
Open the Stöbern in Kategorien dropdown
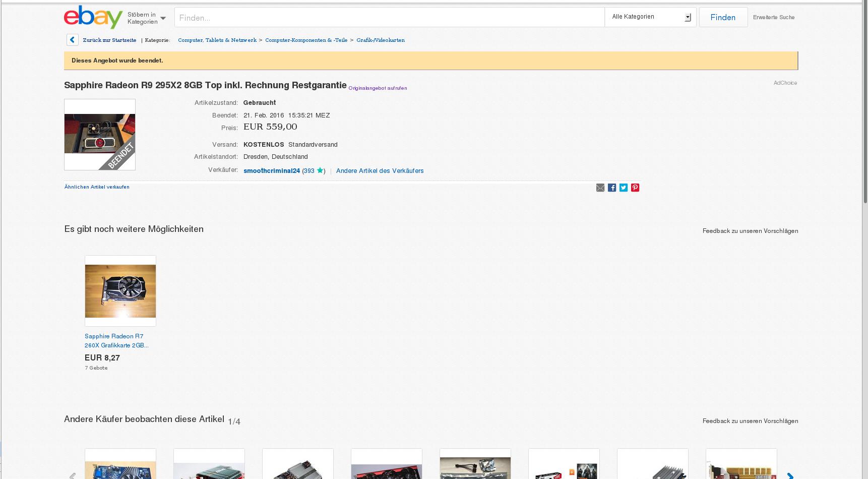(146, 18)
